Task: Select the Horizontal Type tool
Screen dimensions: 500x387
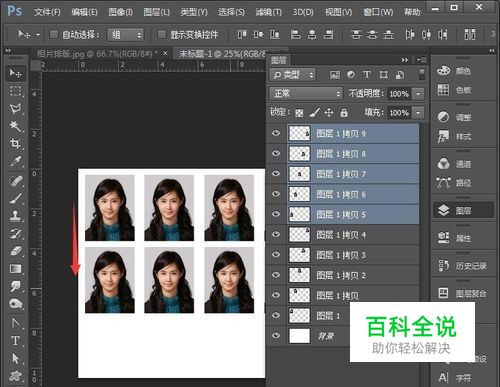Action: tap(15, 341)
